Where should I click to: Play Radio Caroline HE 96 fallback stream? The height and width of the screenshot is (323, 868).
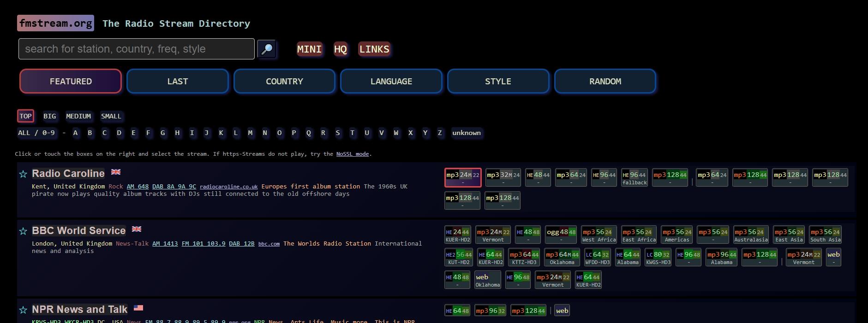point(635,178)
